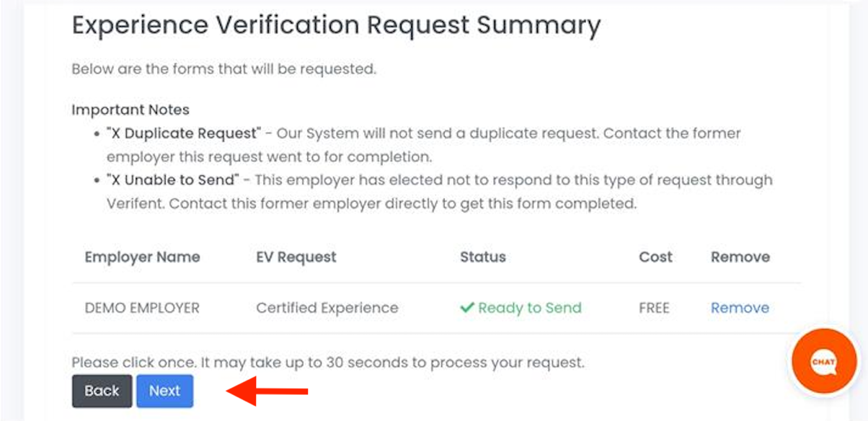868x421 pixels.
Task: Click the Employer Name column header
Action: [x=142, y=257]
